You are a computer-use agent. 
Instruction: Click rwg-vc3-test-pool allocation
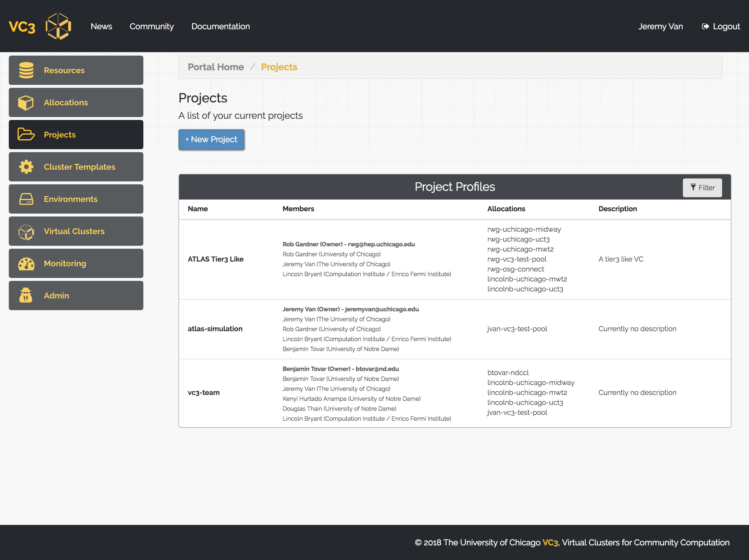[x=517, y=259]
